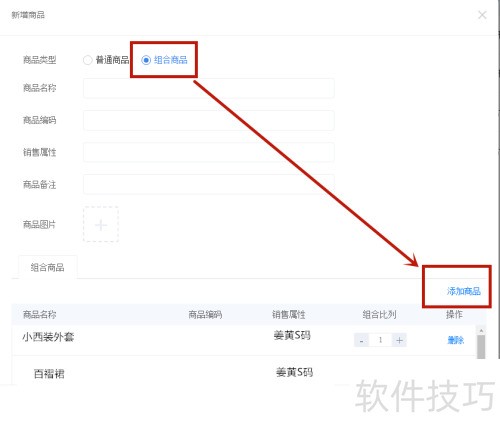
Task: Increase 组合比列 for 小西装外套
Action: pyautogui.click(x=399, y=340)
